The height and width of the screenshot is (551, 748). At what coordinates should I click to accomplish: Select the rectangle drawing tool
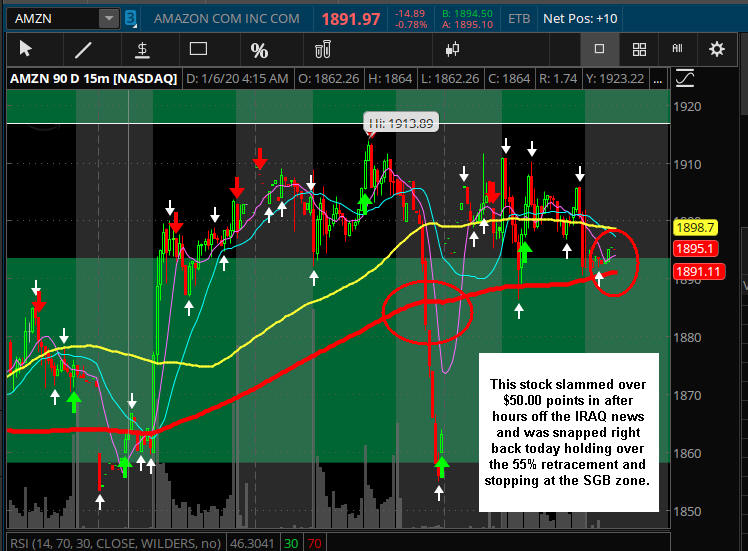tap(198, 49)
